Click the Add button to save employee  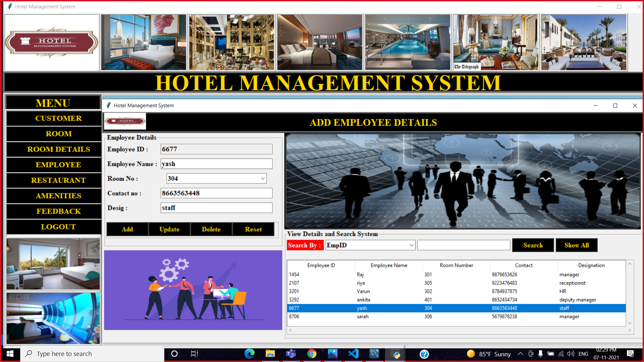(127, 229)
